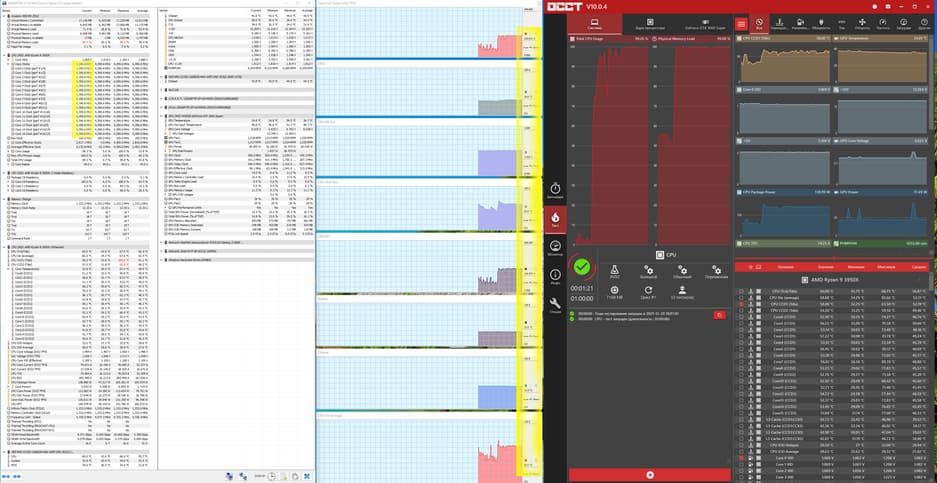Click the first network-computers icon in the HWiNFO toolbar

point(229,476)
